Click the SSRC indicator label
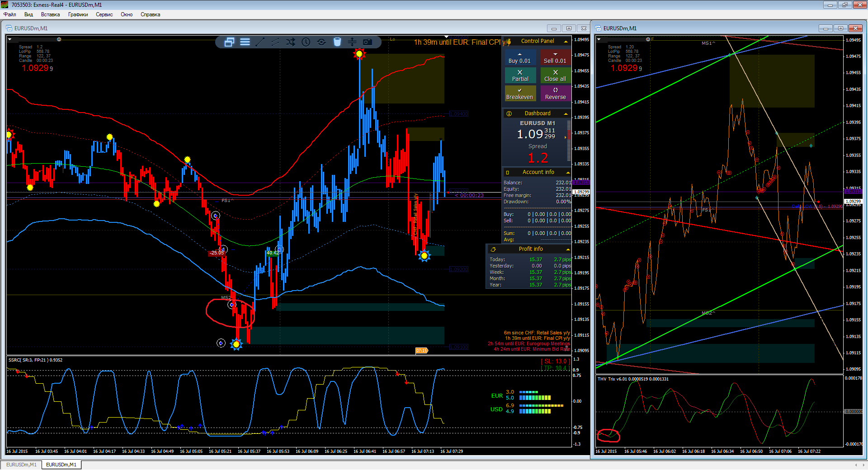 click(35, 360)
